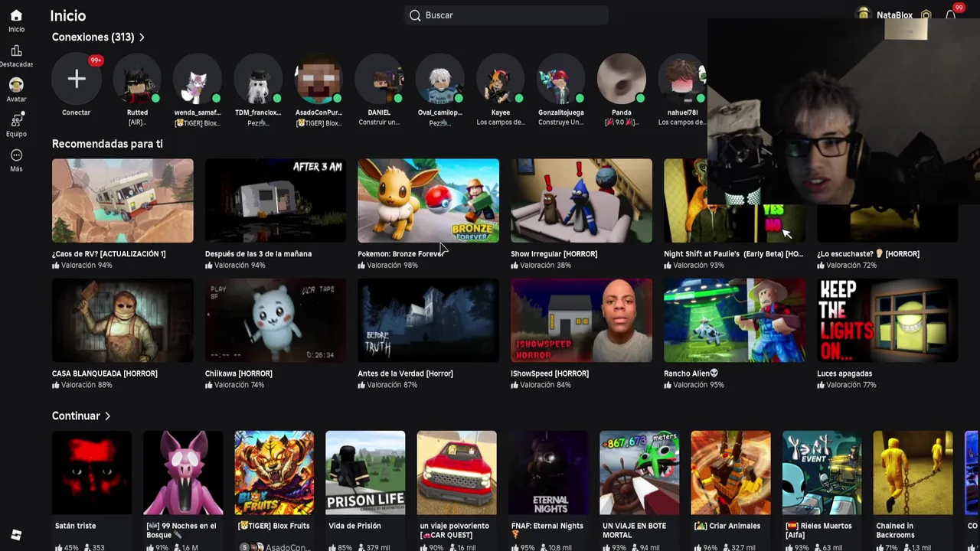Open Oval_camilop friend avatar

(x=439, y=79)
